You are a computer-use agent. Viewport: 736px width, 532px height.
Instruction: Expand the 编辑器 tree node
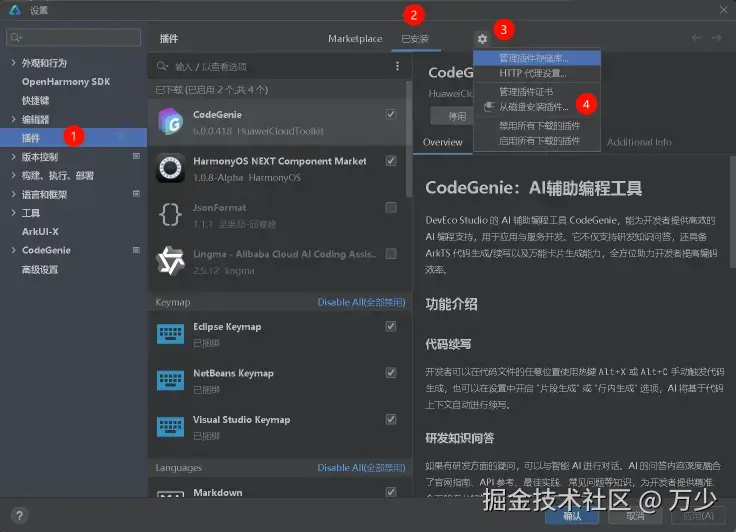pyautogui.click(x=13, y=119)
